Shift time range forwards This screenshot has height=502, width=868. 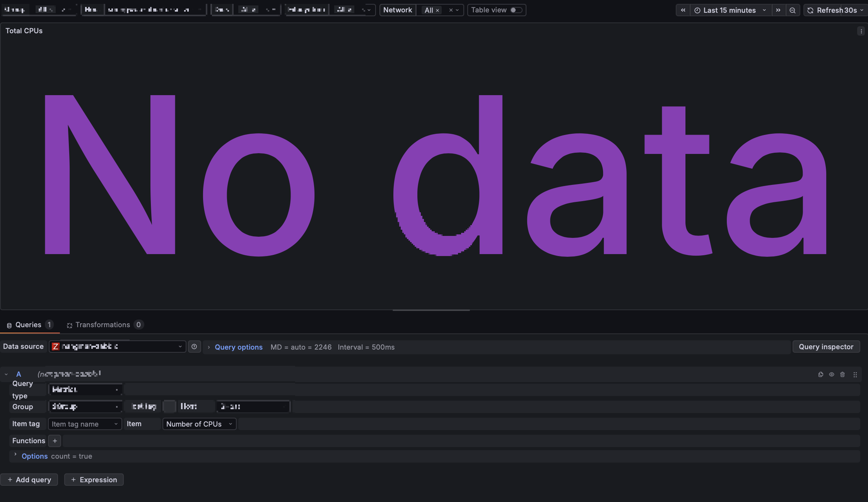point(778,10)
